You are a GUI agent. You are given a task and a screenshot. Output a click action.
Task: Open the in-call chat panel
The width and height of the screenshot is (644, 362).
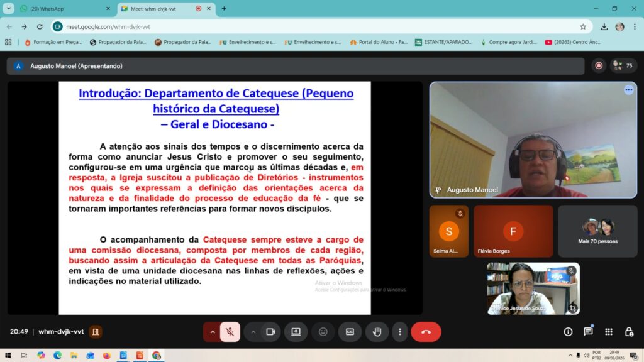tap(588, 332)
